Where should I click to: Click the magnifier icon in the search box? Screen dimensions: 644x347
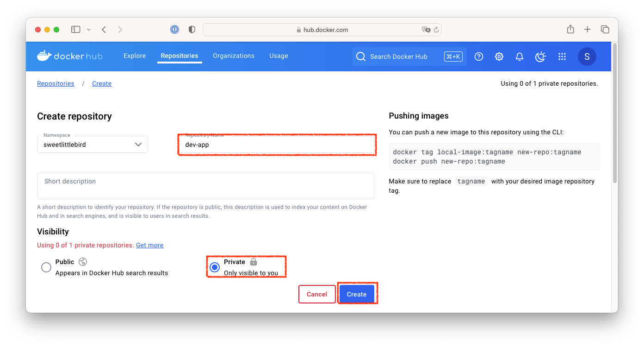pyautogui.click(x=361, y=57)
